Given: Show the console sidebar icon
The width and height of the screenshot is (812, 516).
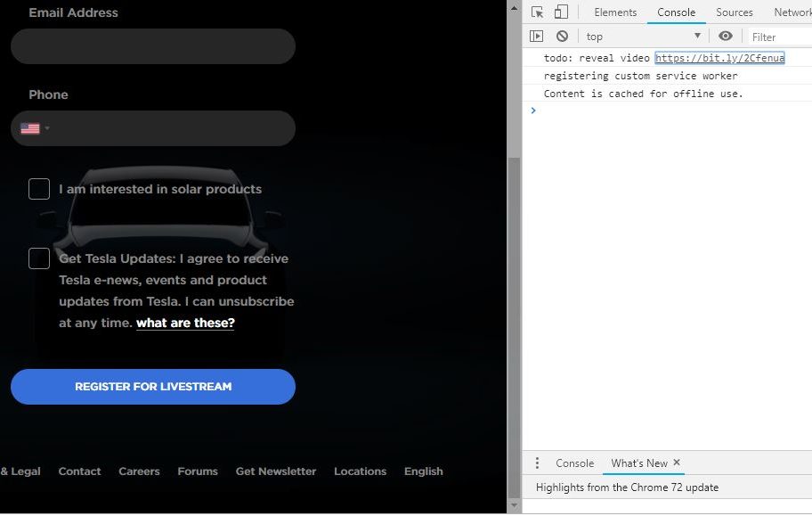Looking at the screenshot, I should pyautogui.click(x=536, y=36).
